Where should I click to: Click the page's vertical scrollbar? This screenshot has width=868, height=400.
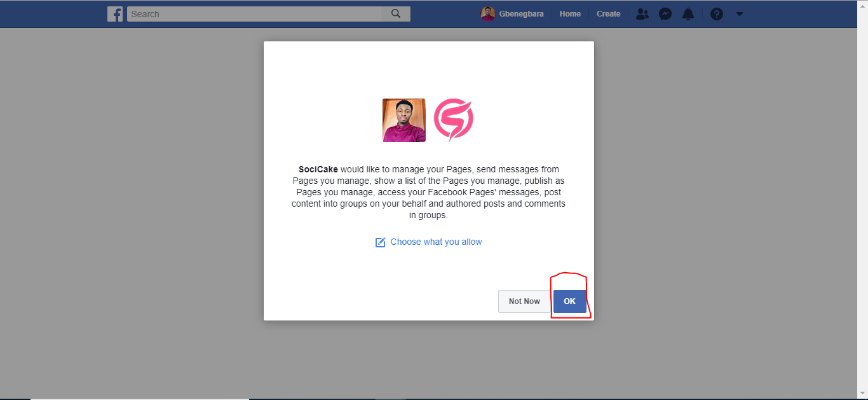click(862, 200)
